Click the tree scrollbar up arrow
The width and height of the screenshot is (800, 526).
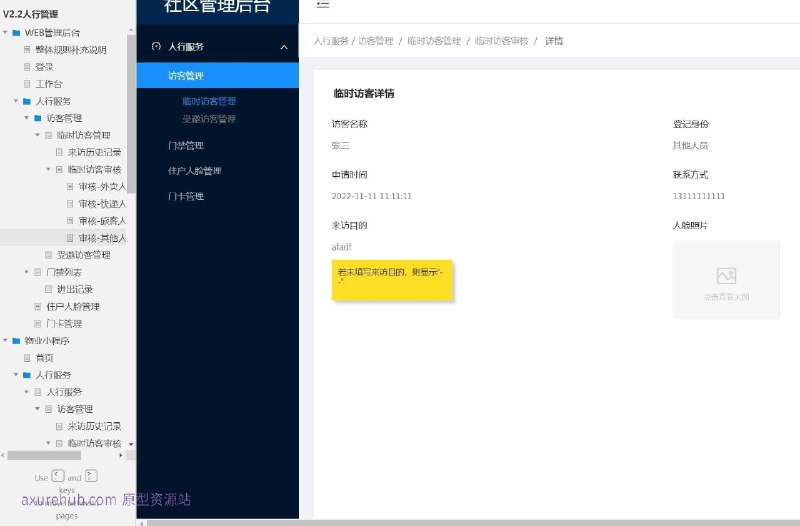tap(131, 31)
